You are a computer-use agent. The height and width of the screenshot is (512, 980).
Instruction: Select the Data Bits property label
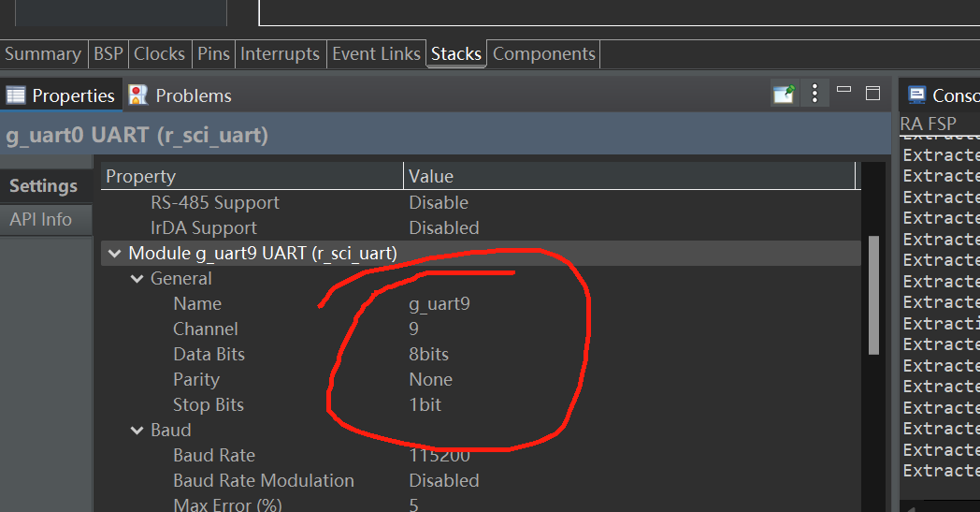coord(209,354)
